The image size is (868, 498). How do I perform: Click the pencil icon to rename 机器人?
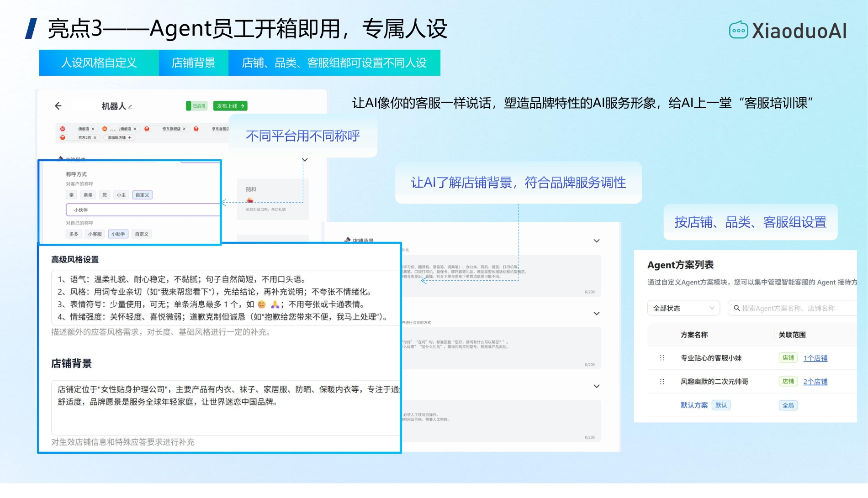coord(131,107)
